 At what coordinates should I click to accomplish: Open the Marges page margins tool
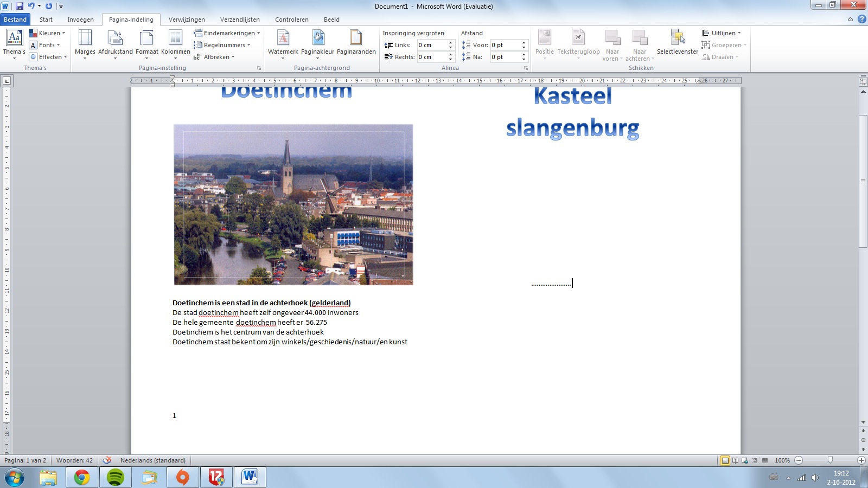[85, 43]
